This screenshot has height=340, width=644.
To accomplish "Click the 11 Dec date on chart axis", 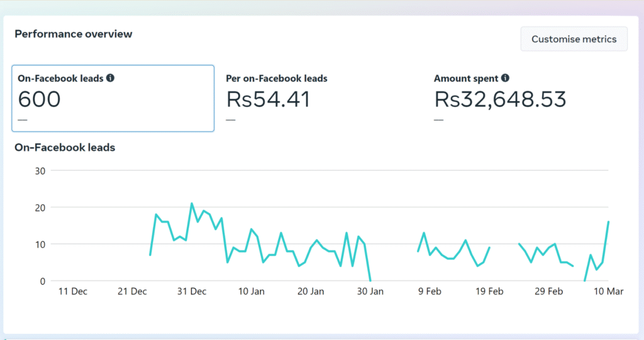I will [73, 292].
